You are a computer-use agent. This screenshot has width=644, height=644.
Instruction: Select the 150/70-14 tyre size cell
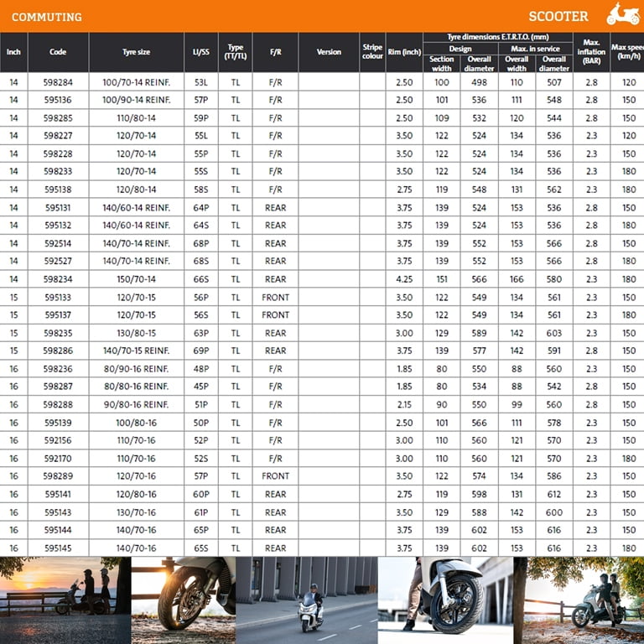[136, 279]
